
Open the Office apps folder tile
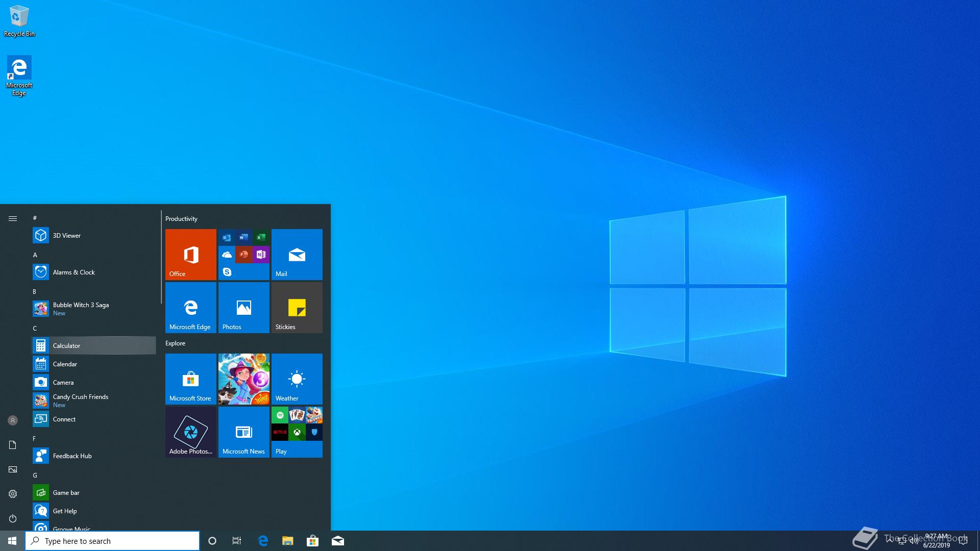(244, 255)
